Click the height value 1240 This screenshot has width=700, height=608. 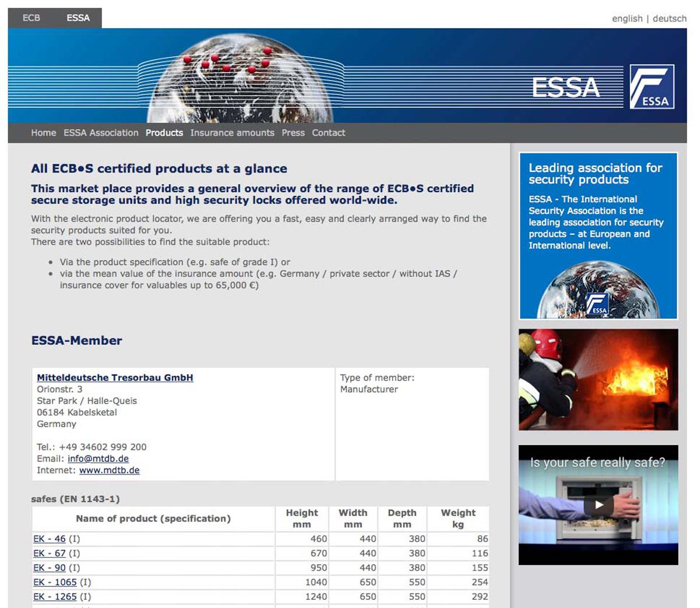pos(316,596)
